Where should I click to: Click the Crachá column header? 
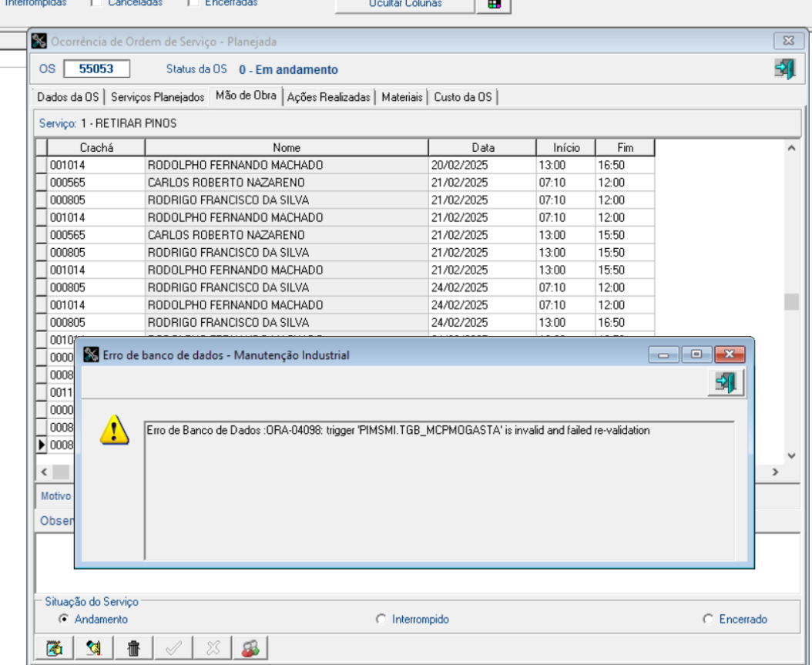point(96,148)
